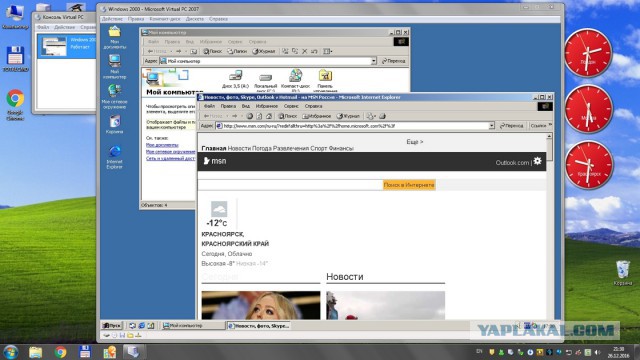Click Журнал in the Internet Explorer toolbar
The height and width of the screenshot is (360, 640).
(x=348, y=116)
